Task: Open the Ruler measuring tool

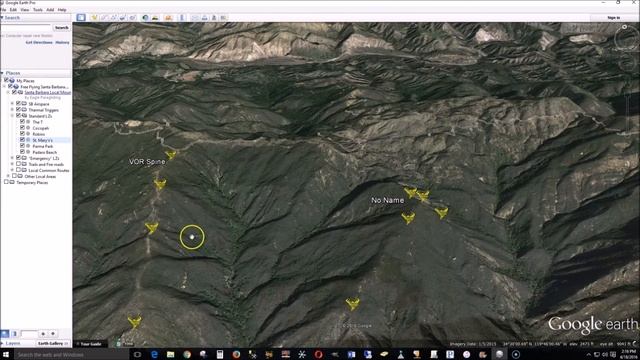Action: (182, 18)
